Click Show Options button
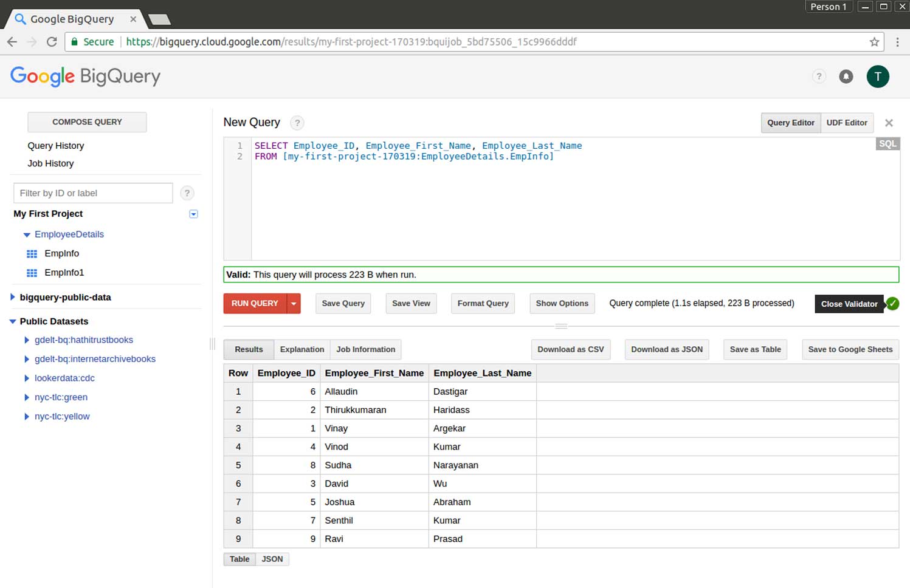The height and width of the screenshot is (588, 910). [562, 304]
